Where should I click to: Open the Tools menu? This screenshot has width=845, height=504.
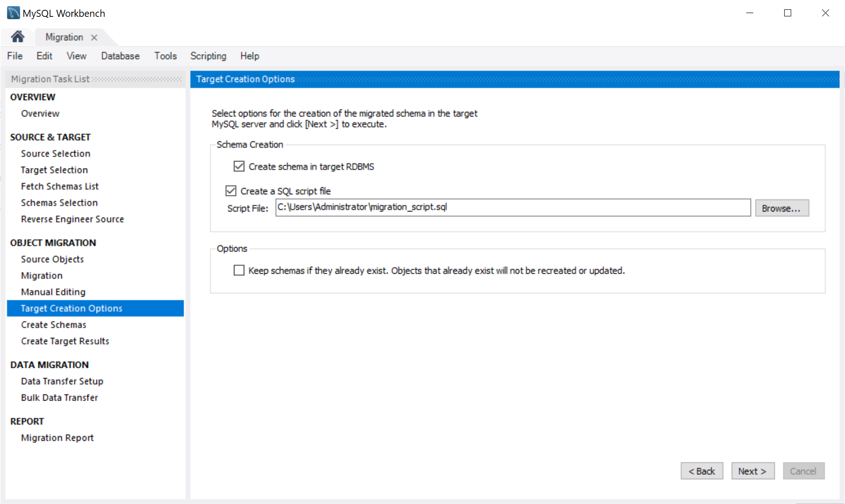pyautogui.click(x=166, y=56)
